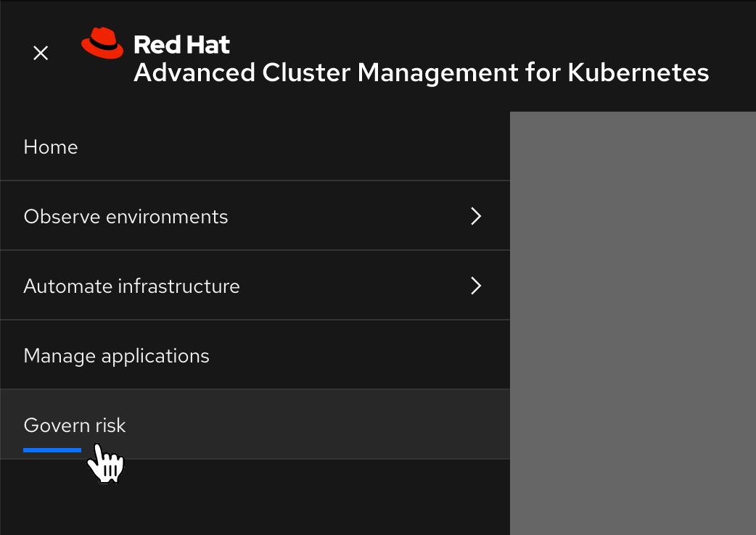
Task: Open the Observe environments section
Action: pos(126,215)
